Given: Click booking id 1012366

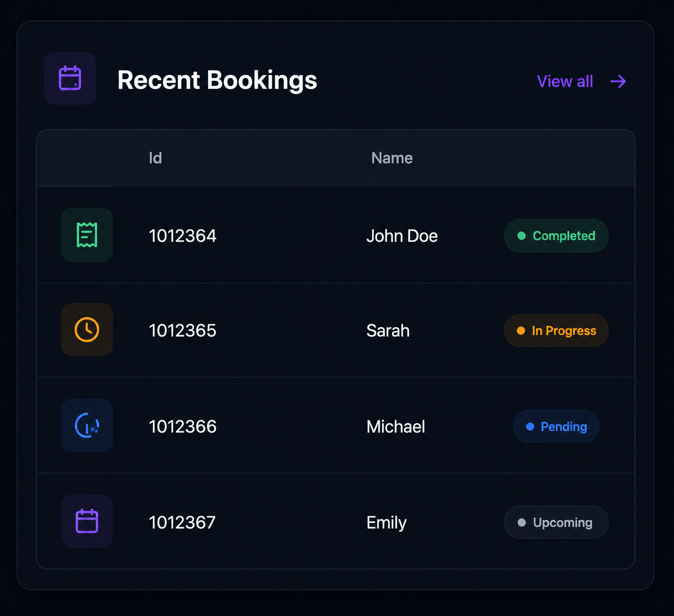Looking at the screenshot, I should tap(182, 426).
